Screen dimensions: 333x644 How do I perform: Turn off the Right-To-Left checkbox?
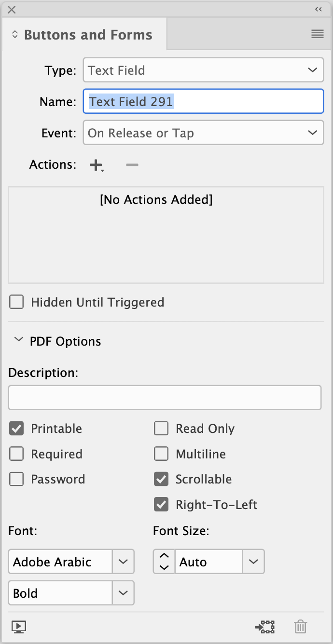[161, 505]
